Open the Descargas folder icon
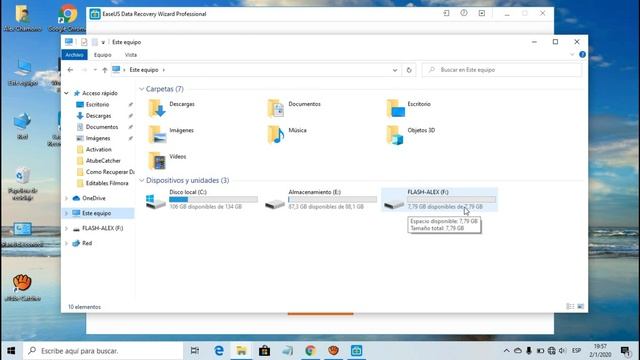The image size is (640, 360). (157, 108)
